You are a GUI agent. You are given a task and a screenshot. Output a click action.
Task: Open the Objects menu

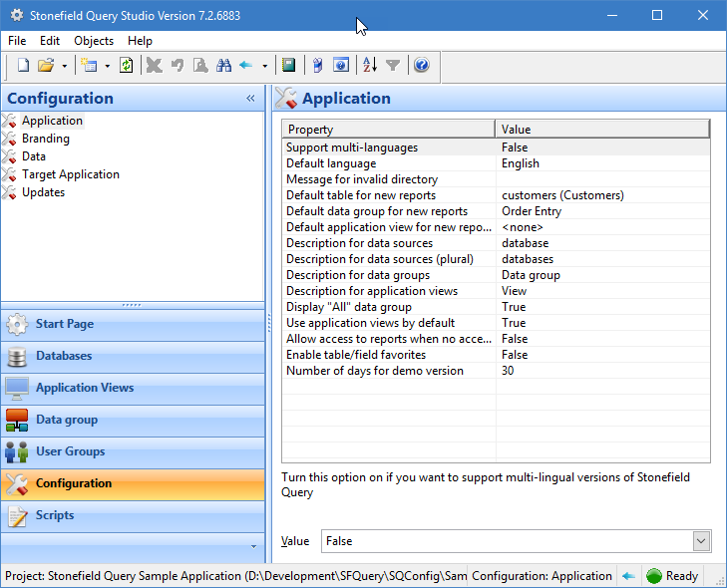tap(94, 41)
